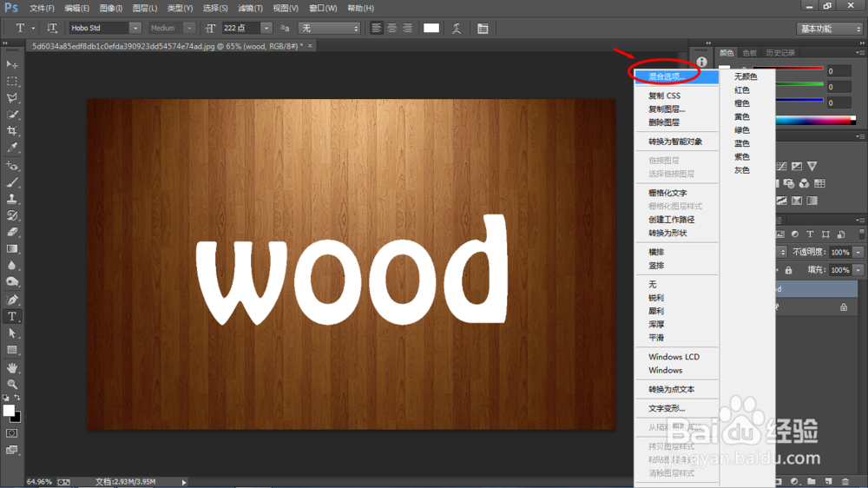
Task: Select the Eyedropper tool
Action: 12,148
